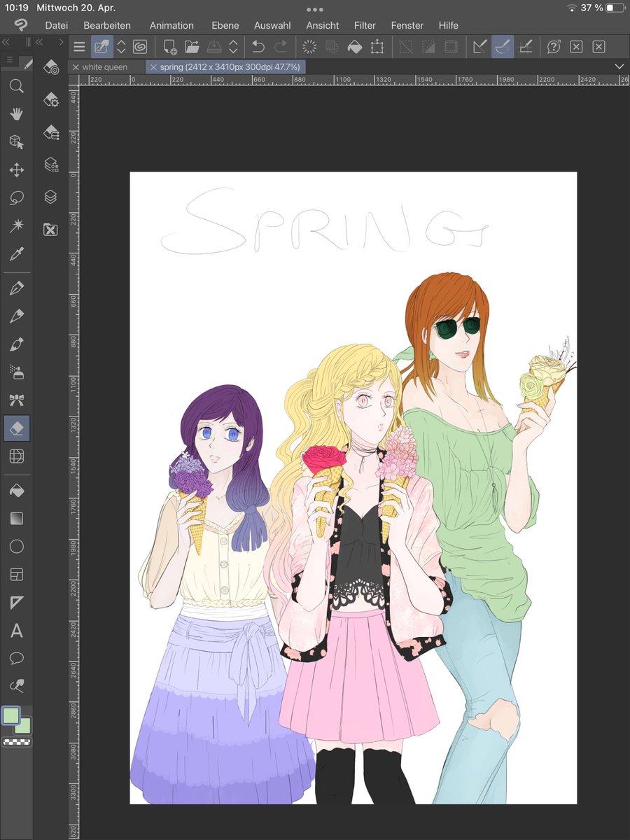The height and width of the screenshot is (840, 630).
Task: Open the brush size eraser palette icon
Action: [50, 132]
